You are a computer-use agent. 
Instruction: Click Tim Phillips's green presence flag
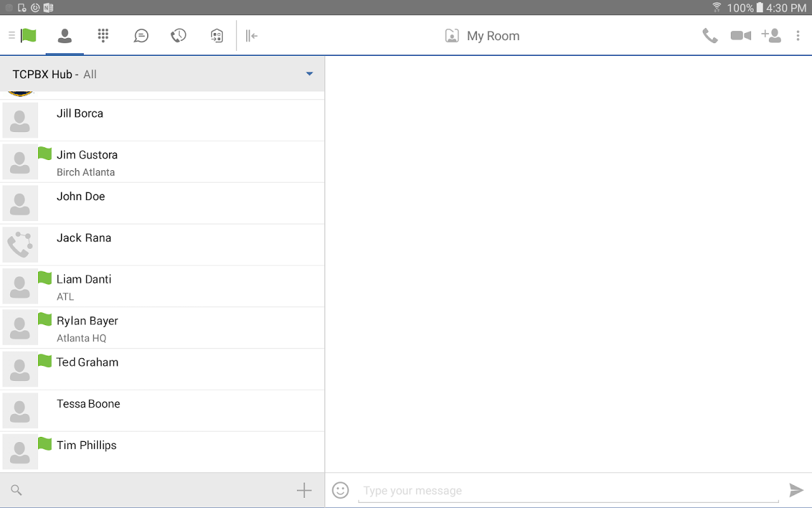pos(44,443)
